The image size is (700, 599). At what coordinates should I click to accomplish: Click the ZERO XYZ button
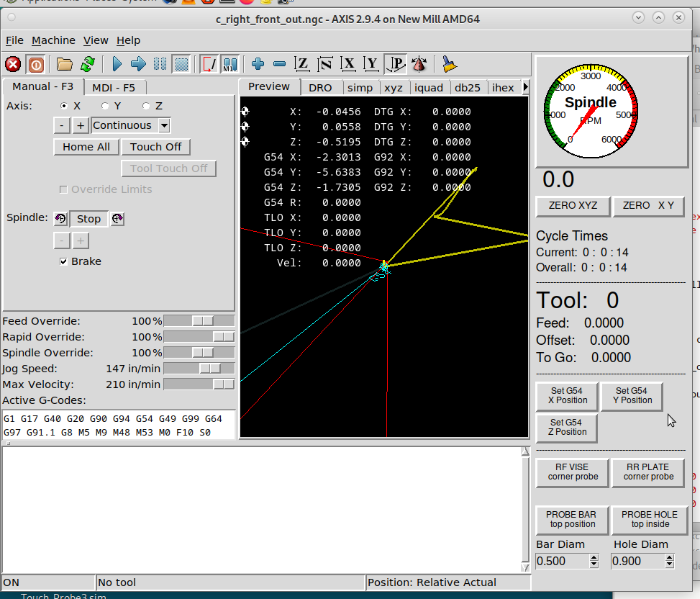coord(573,205)
